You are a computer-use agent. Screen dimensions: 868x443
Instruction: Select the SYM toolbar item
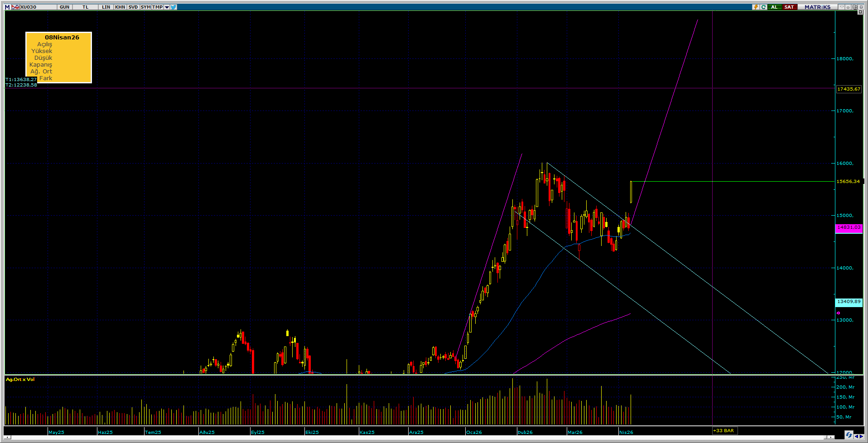(x=145, y=7)
